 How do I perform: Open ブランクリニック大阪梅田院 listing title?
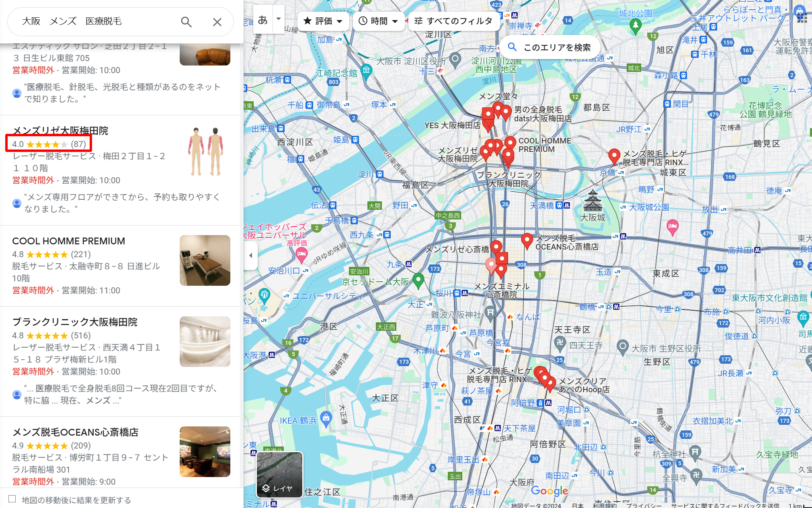[x=75, y=322]
